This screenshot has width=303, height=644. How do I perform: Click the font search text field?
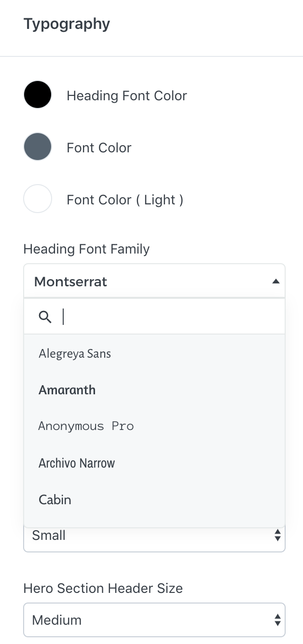(169, 317)
